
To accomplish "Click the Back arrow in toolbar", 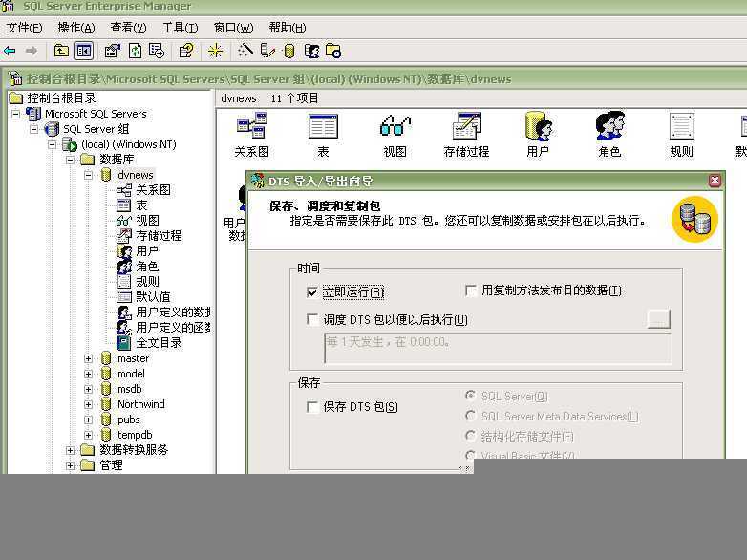I will (10, 51).
